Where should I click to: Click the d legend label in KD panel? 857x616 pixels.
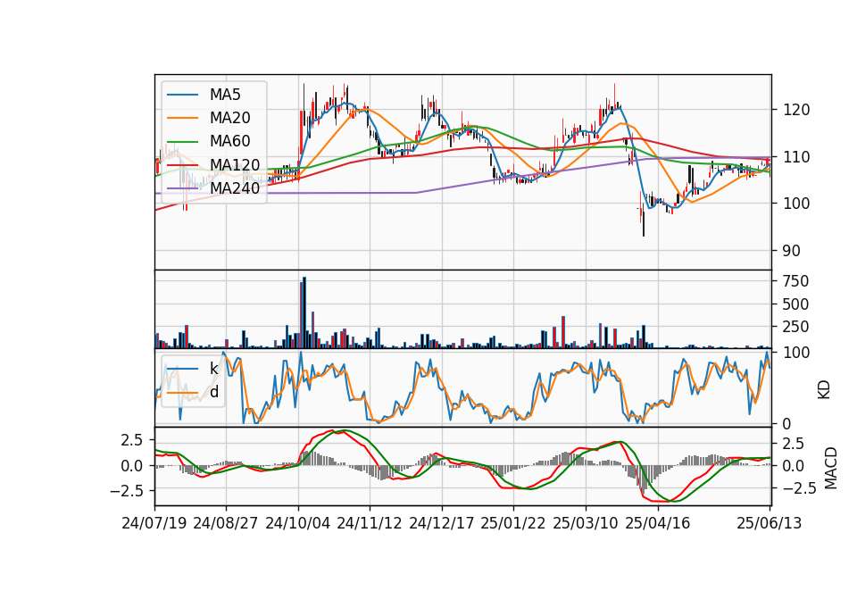[x=214, y=392]
